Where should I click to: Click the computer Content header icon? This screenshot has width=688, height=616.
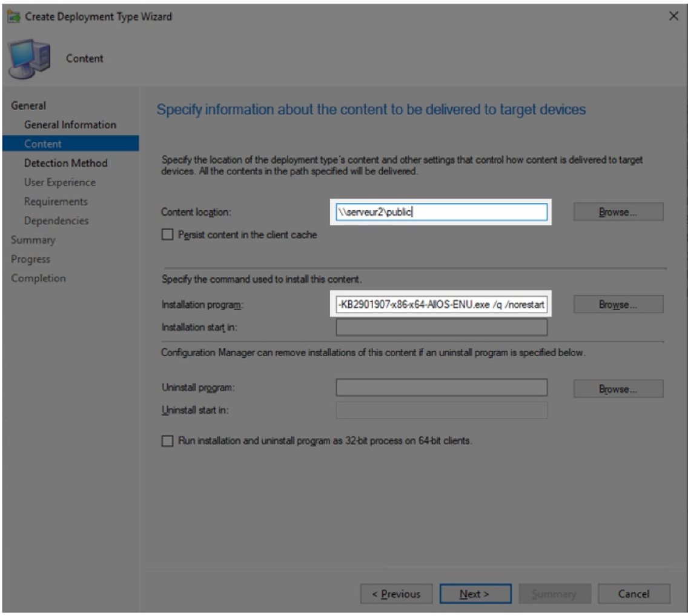(x=28, y=58)
